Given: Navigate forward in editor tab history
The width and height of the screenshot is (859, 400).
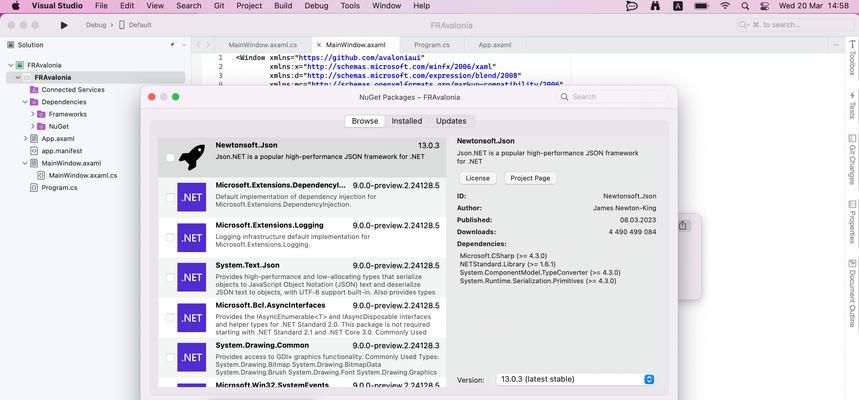Looking at the screenshot, I should point(208,45).
